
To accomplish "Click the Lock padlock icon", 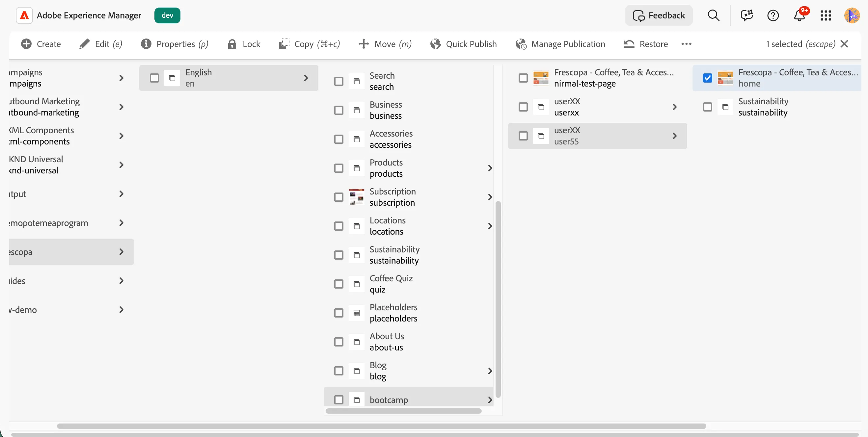I will (x=232, y=44).
